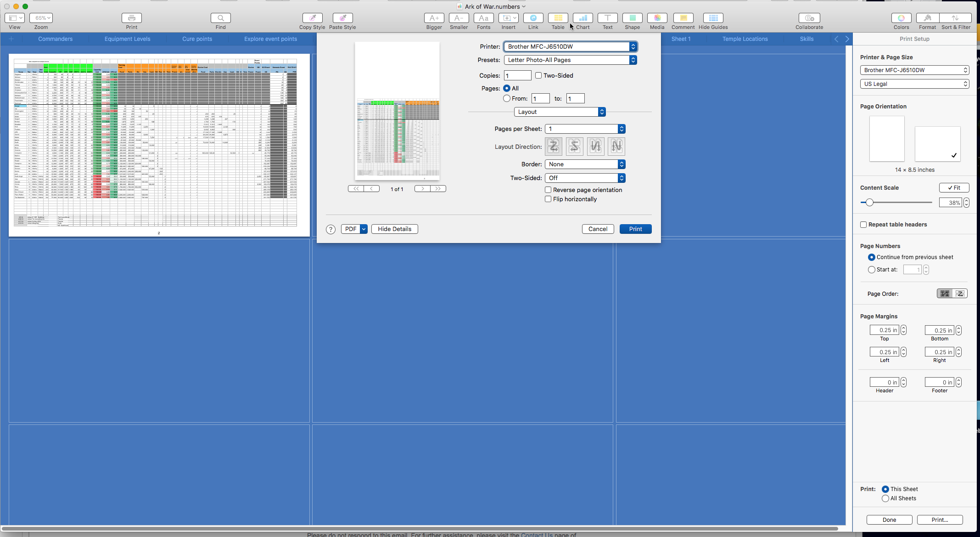Image resolution: width=980 pixels, height=537 pixels.
Task: Open the Presets dropdown
Action: [x=570, y=60]
